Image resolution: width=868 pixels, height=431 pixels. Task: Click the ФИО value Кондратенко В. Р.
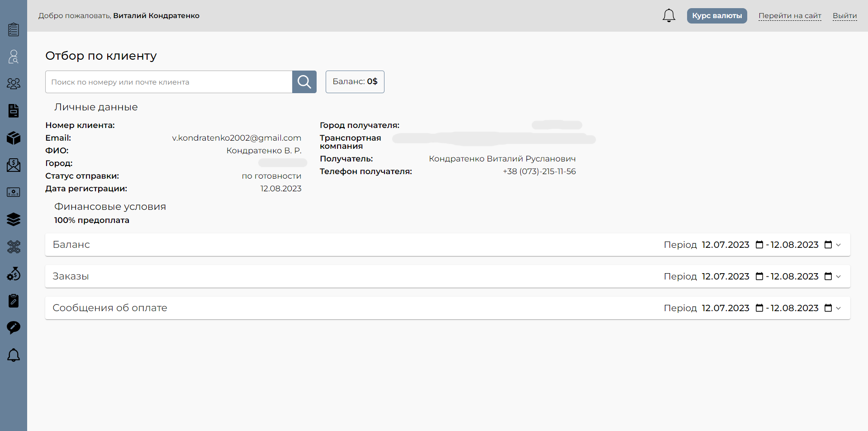click(x=264, y=151)
